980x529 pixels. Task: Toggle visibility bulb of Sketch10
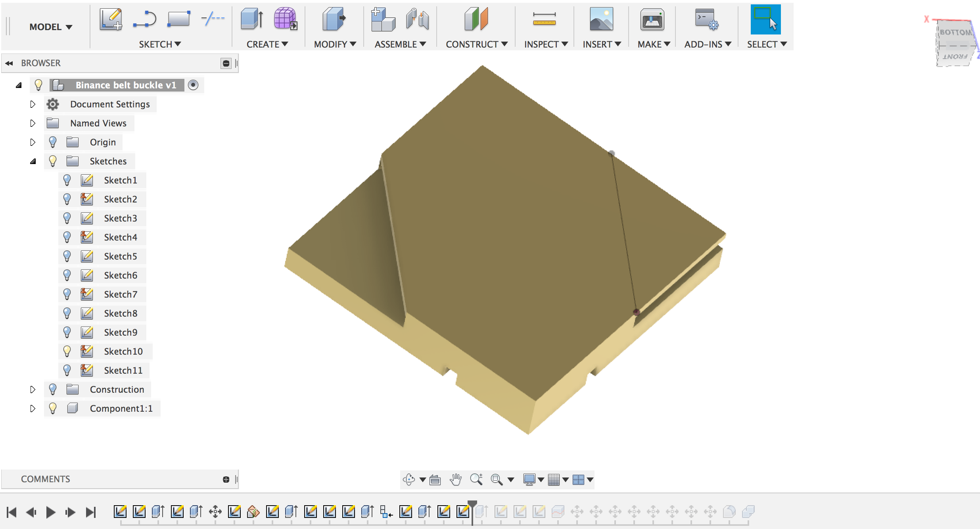point(67,351)
